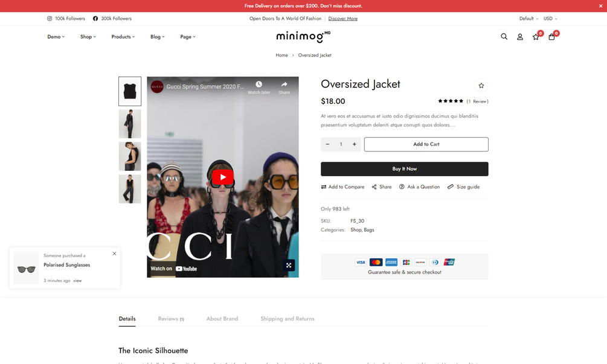607x364 pixels.
Task: Click the Visa payment icon
Action: pos(361,262)
